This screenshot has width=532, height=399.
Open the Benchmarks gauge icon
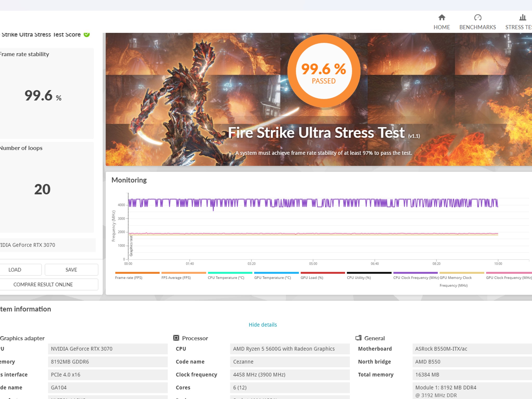point(478,17)
